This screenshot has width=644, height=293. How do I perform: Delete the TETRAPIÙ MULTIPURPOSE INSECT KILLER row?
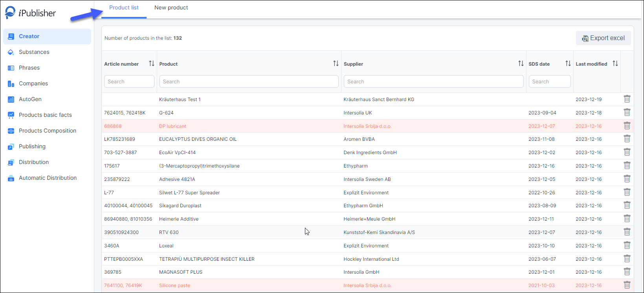tap(627, 259)
